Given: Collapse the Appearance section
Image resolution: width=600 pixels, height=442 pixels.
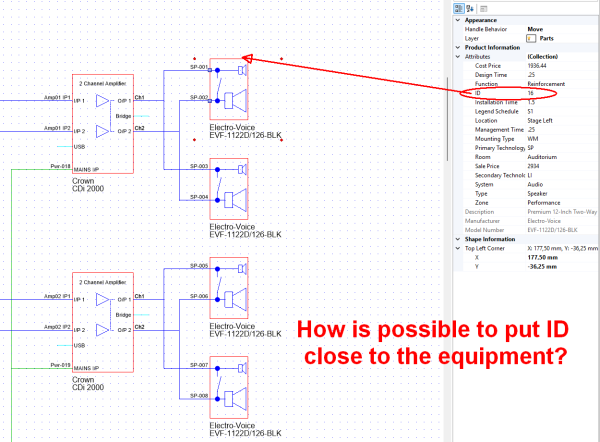Looking at the screenshot, I should (x=459, y=19).
